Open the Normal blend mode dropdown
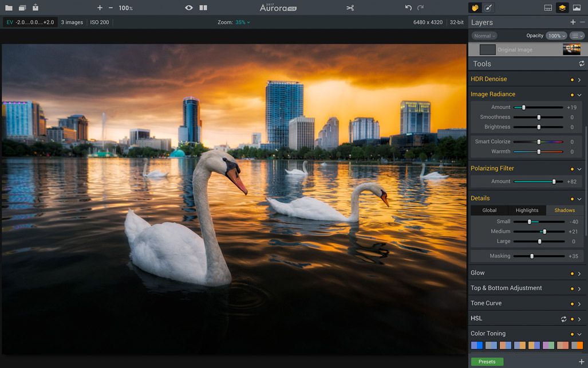Viewport: 588px width, 368px height. pyautogui.click(x=484, y=36)
